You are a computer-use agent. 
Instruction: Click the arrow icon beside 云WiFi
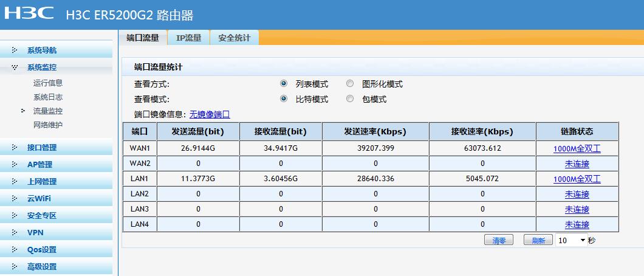coord(15,199)
